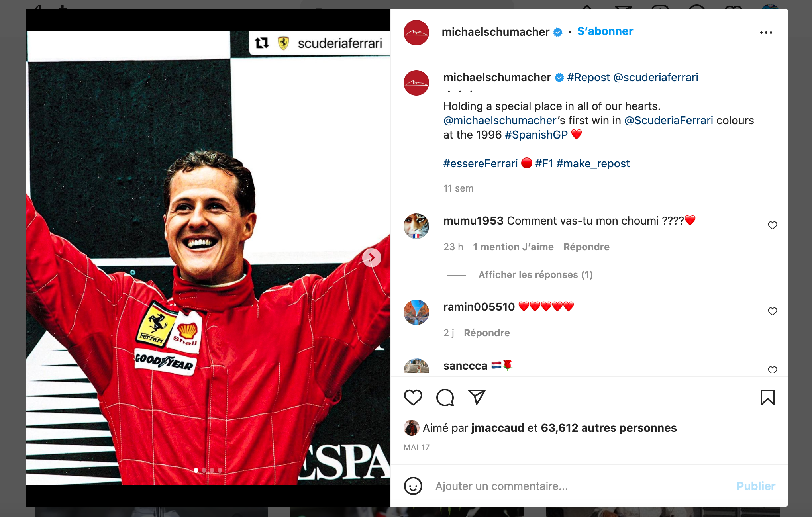Open mumu1953's avatar

click(416, 226)
